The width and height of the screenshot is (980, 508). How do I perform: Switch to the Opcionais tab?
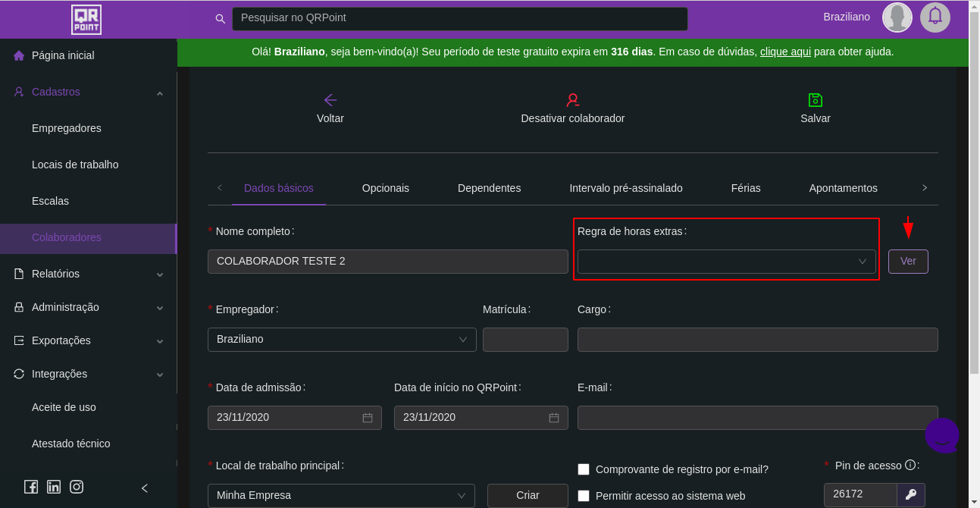[385, 188]
